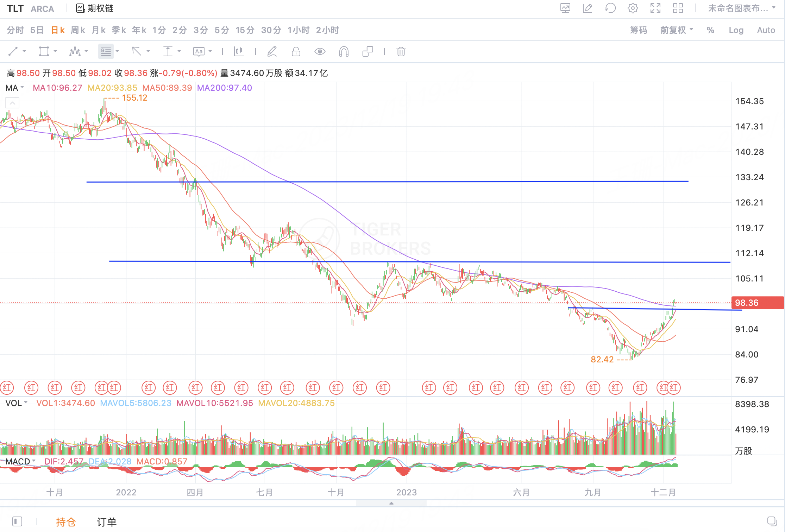The height and width of the screenshot is (532, 785).
Task: Open chart settings gear
Action: coord(633,8)
